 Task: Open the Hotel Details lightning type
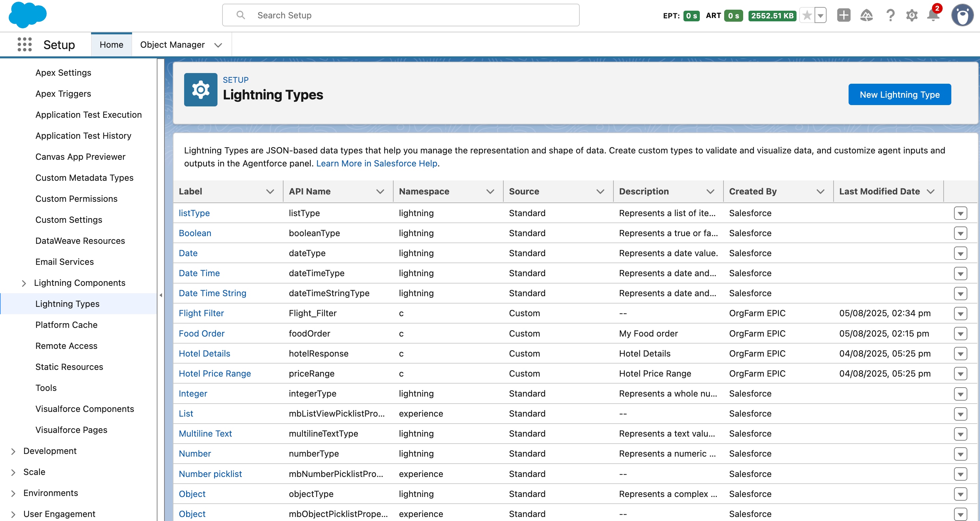click(x=204, y=353)
